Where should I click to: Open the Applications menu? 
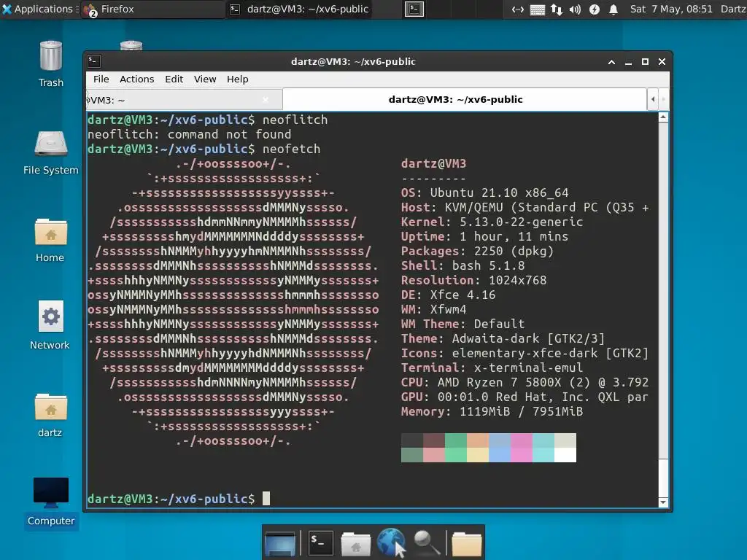tap(39, 9)
